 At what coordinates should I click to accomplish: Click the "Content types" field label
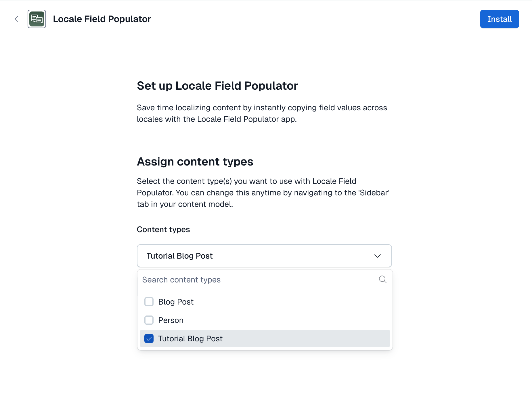coord(163,229)
